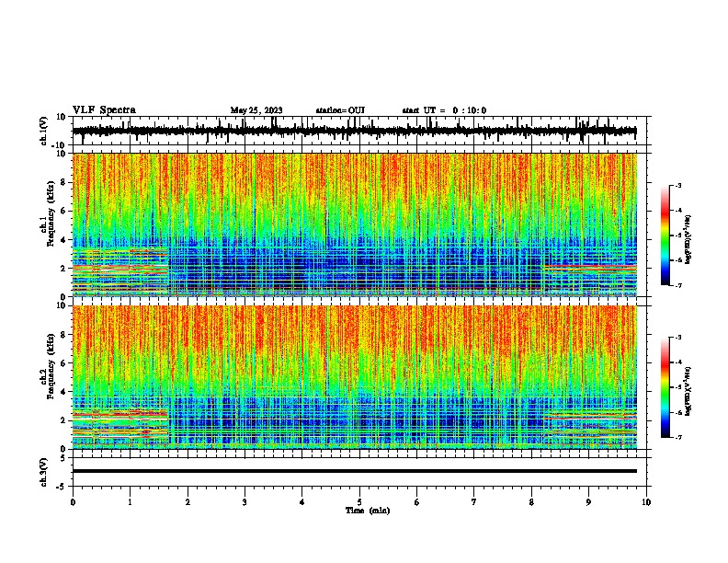Click the "ch.1(V)" axis label
This screenshot has height=563, width=728.
coord(44,131)
